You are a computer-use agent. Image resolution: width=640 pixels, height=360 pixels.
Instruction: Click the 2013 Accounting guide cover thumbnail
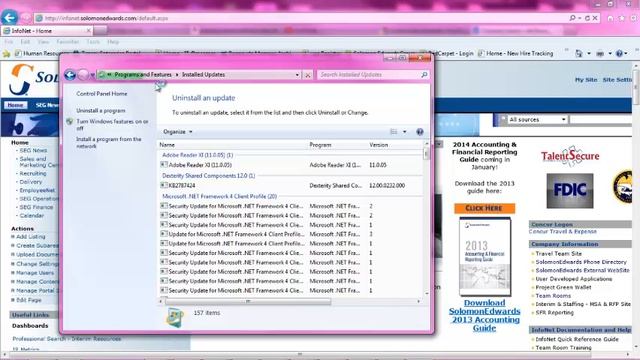pos(484,257)
